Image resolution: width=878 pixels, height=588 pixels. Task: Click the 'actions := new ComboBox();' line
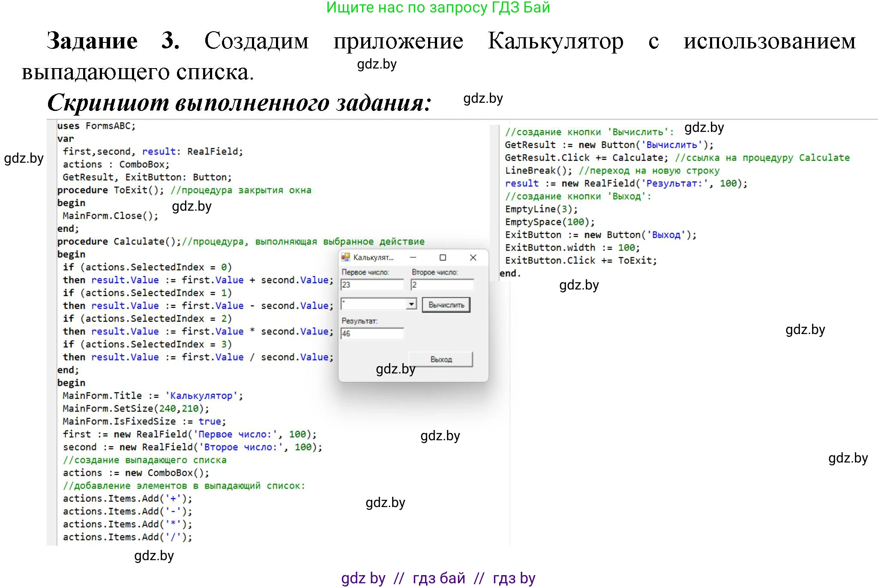pos(136,473)
